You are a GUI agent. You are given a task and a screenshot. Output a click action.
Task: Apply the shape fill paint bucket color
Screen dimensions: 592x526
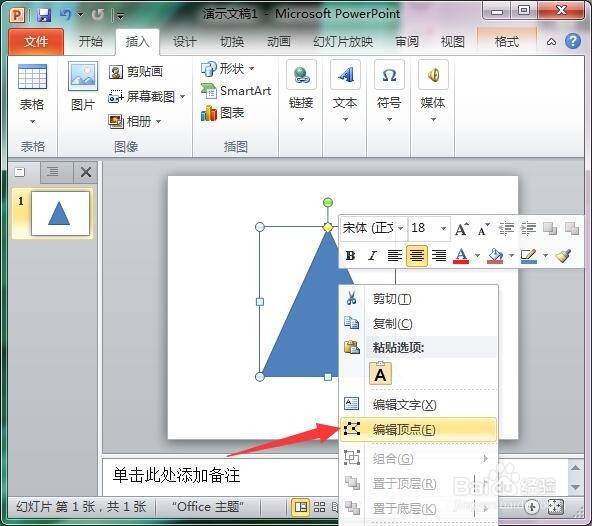tap(495, 256)
